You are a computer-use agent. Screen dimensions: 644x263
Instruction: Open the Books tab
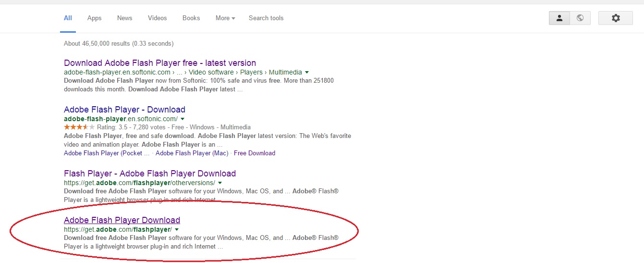coord(191,18)
